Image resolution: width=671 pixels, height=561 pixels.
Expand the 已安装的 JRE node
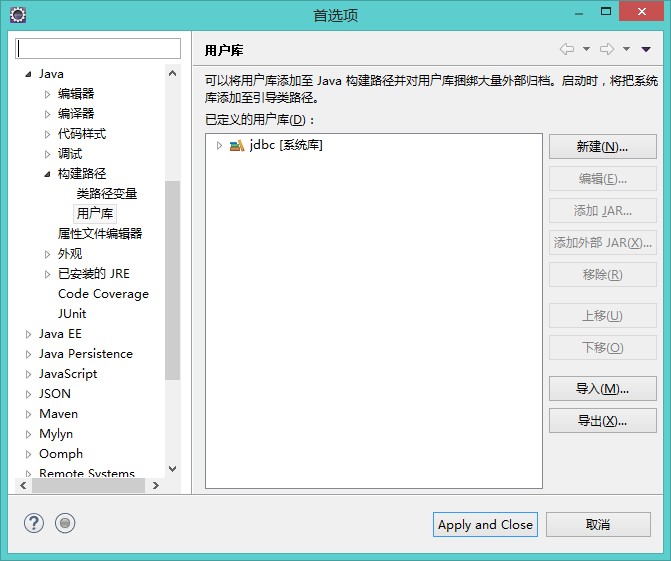coord(48,274)
